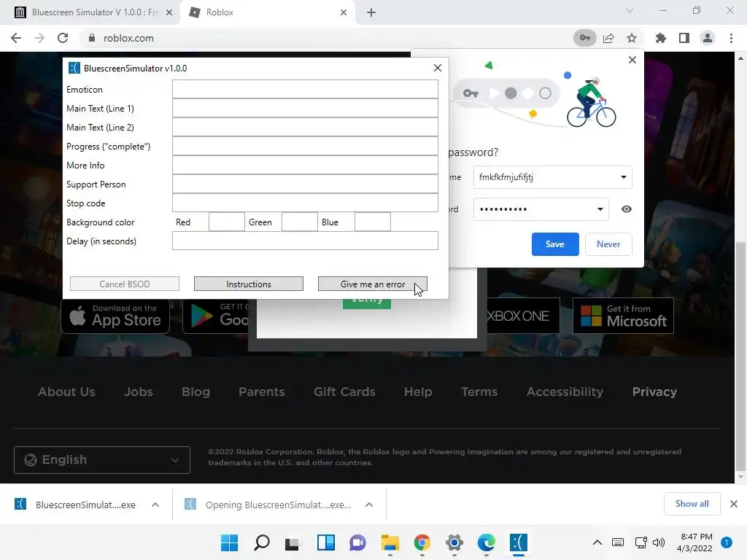Open the Chrome extensions puzzle icon
The width and height of the screenshot is (747, 560).
pyautogui.click(x=660, y=38)
